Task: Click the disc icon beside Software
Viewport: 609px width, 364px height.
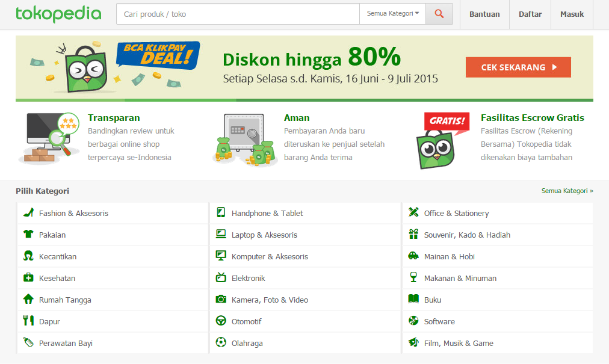Action: coord(413,321)
